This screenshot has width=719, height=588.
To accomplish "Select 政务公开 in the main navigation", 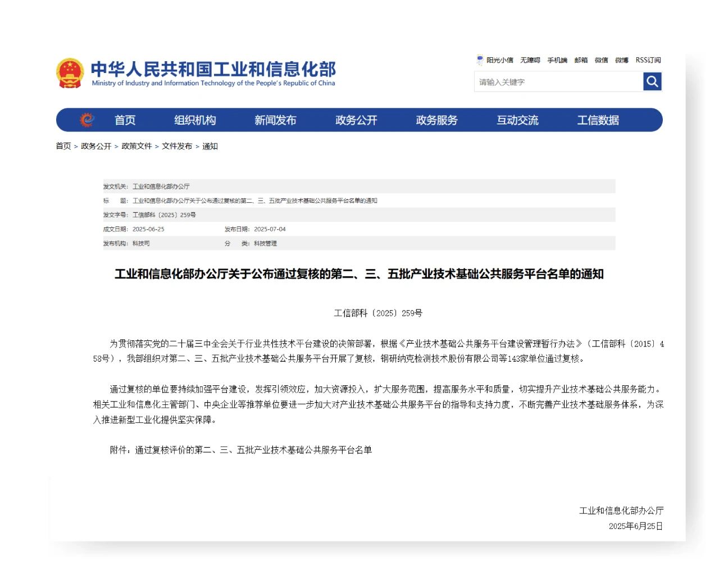I will tap(356, 120).
